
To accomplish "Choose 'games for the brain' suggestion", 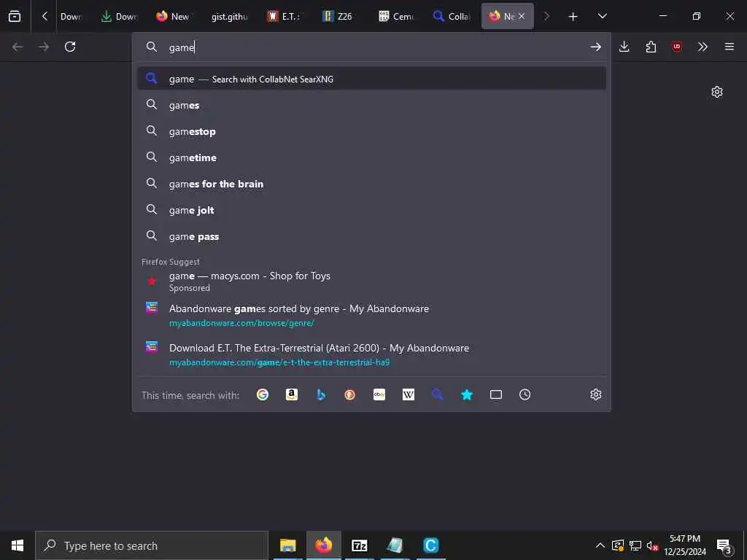I will pos(371,183).
